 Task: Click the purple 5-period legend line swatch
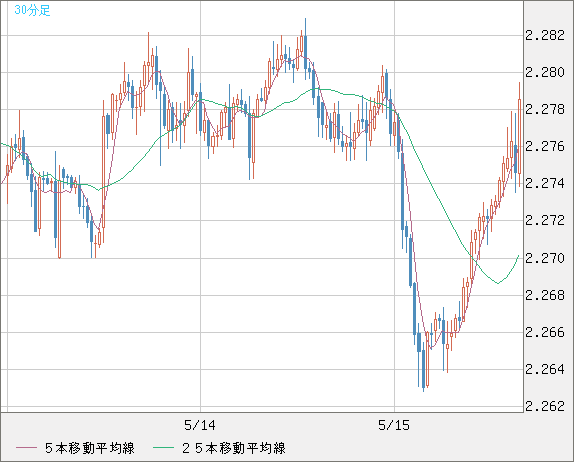point(27,448)
